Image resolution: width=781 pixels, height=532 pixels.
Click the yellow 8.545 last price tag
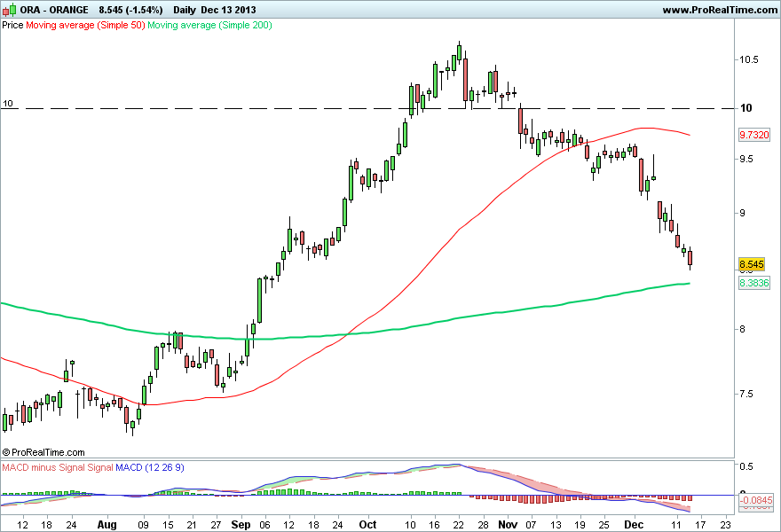(x=751, y=264)
